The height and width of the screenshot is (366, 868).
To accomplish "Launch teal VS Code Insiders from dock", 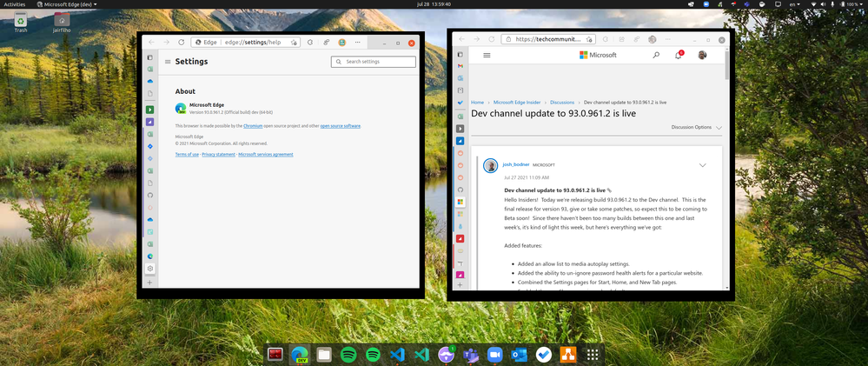I will (421, 355).
